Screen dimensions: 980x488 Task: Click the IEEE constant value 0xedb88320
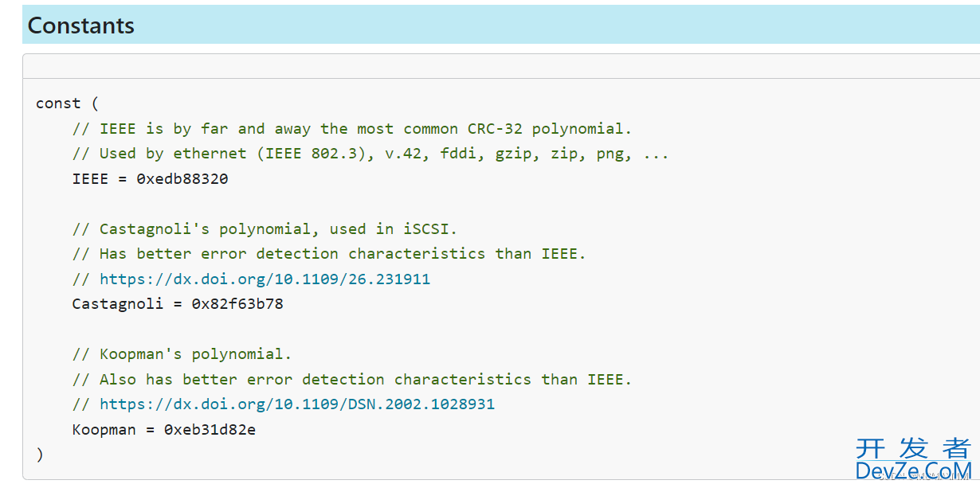pyautogui.click(x=182, y=179)
